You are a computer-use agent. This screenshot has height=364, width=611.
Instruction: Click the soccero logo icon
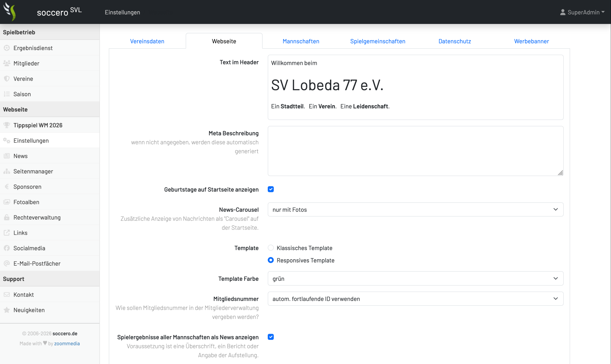[10, 11]
